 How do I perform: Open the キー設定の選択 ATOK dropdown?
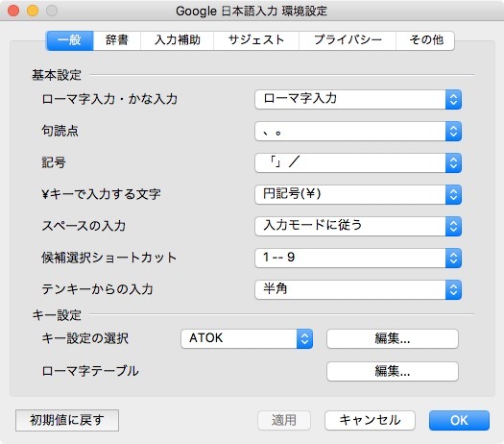tap(247, 338)
